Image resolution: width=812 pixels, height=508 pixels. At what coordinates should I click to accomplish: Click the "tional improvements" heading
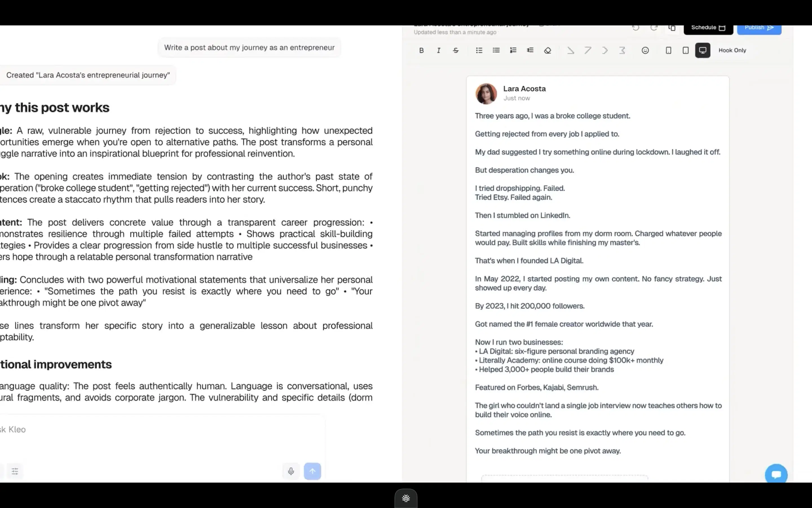click(x=56, y=365)
